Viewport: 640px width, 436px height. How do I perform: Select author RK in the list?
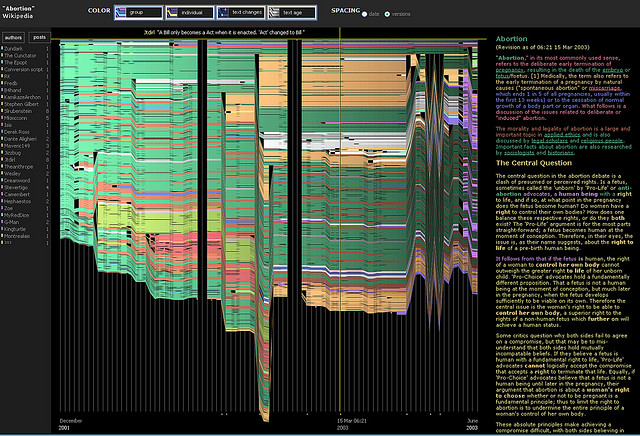click(7, 76)
